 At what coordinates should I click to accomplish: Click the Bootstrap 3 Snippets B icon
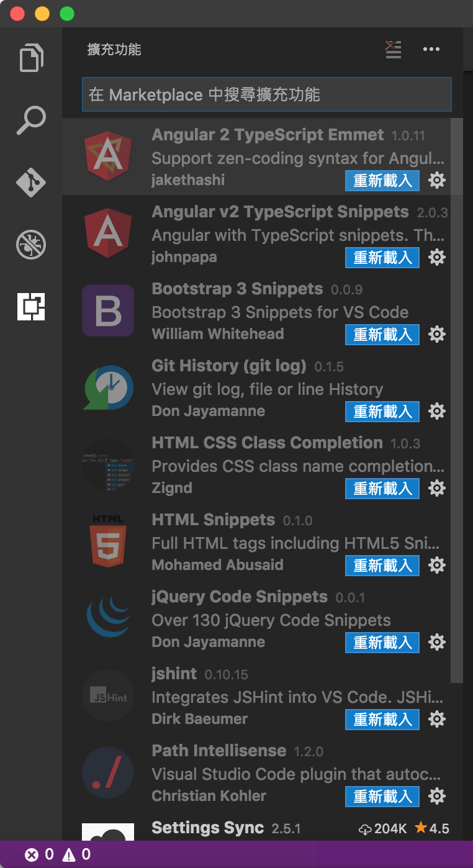(x=108, y=310)
